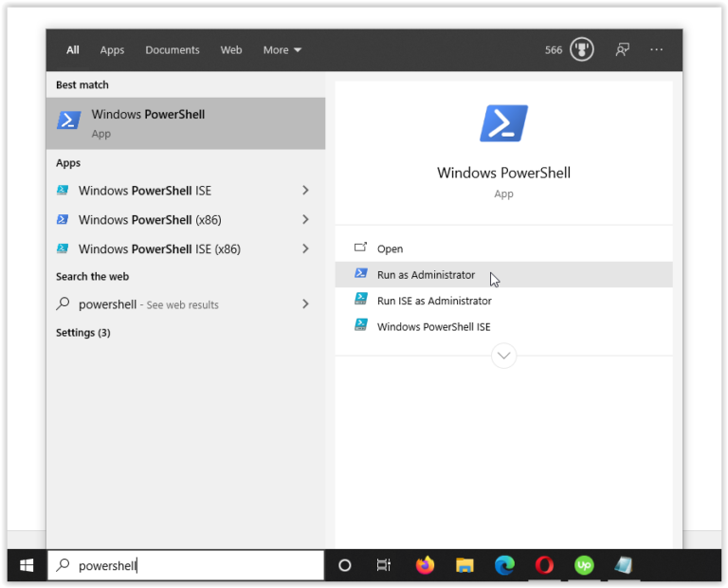Open Task View from the taskbar
Viewport: 728px width, 588px height.
(x=384, y=565)
